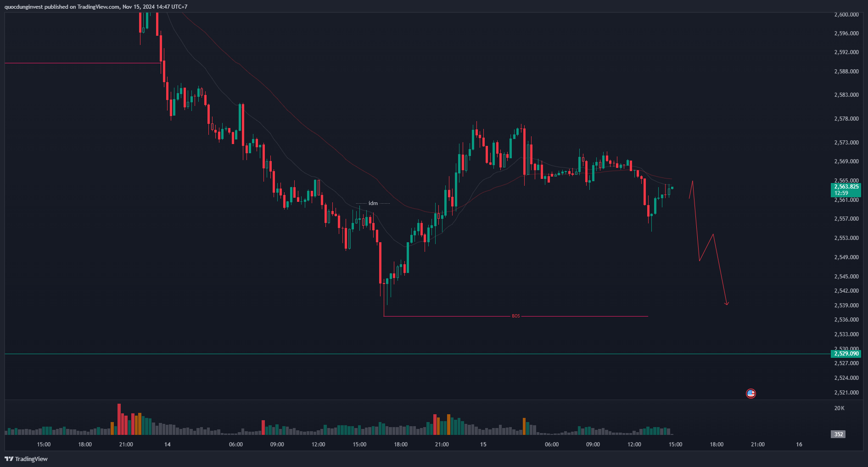This screenshot has height=467, width=868.
Task: Click the 2,521.000 price axis label
Action: 846,393
